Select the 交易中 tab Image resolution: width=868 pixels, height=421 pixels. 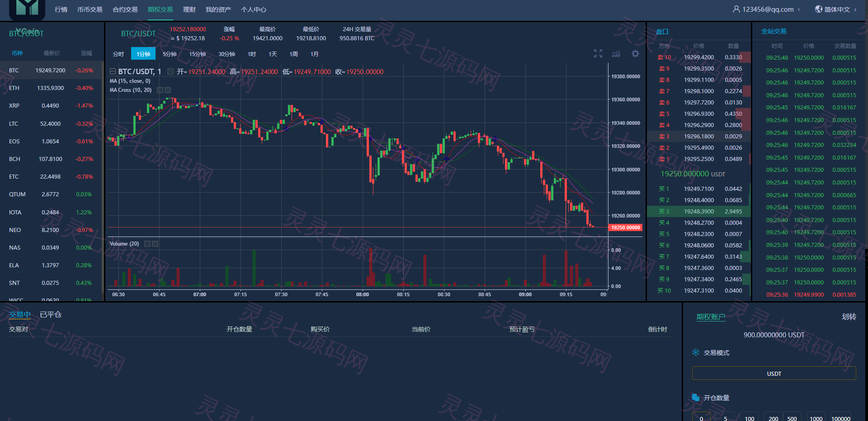tap(20, 314)
